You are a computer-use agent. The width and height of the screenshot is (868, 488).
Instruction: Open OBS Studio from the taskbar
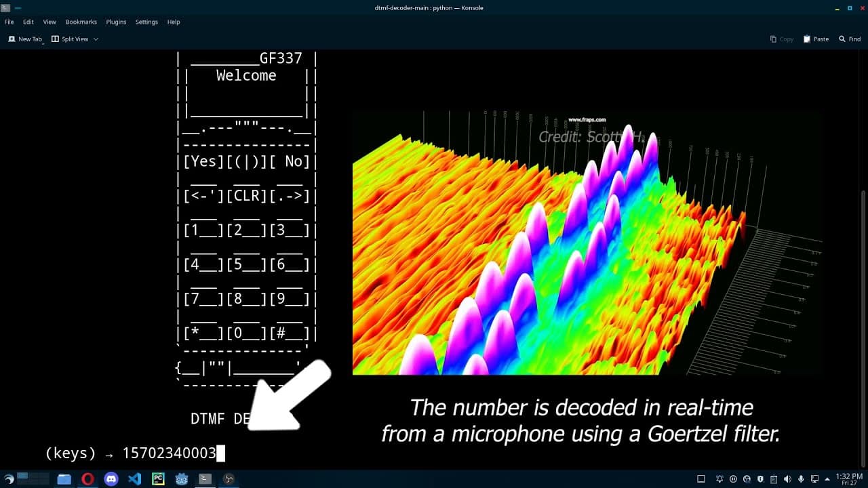click(229, 479)
